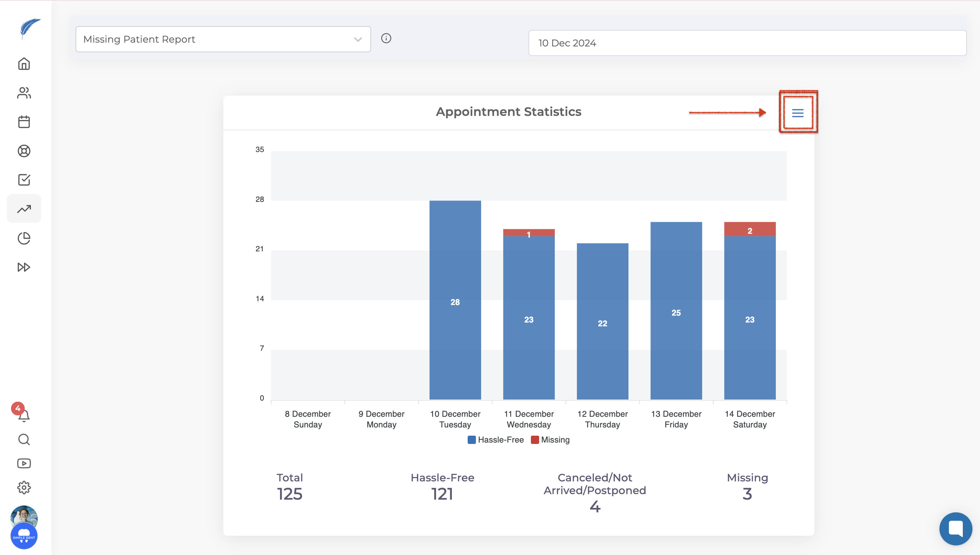Viewport: 980px width, 555px height.
Task: Open the Calendar sidebar icon
Action: pyautogui.click(x=24, y=122)
